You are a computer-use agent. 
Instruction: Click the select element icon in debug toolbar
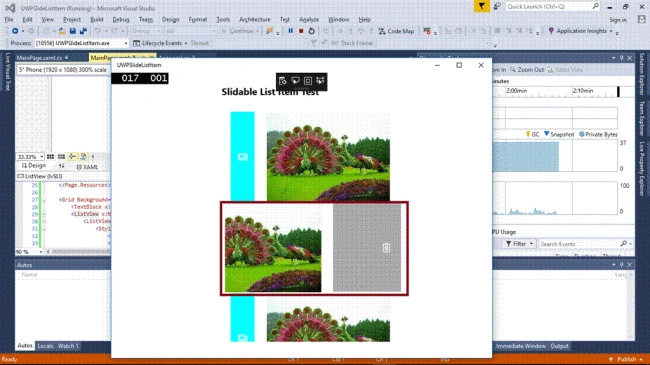(295, 81)
